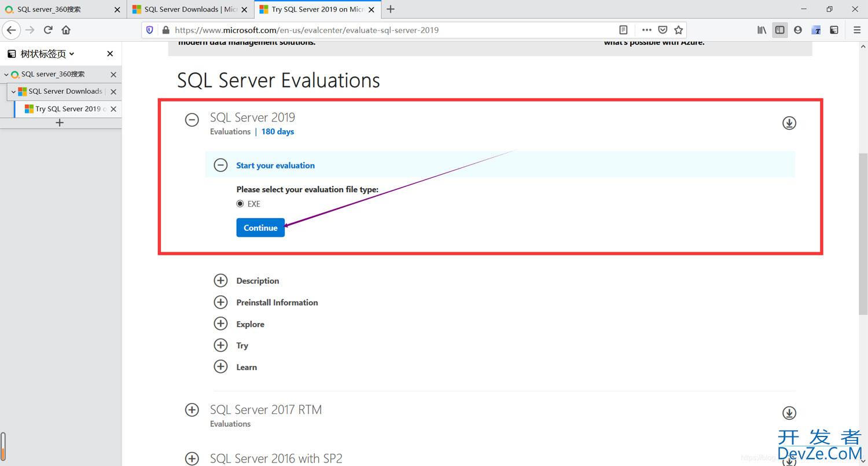Save page to Pocket icon

point(663,30)
